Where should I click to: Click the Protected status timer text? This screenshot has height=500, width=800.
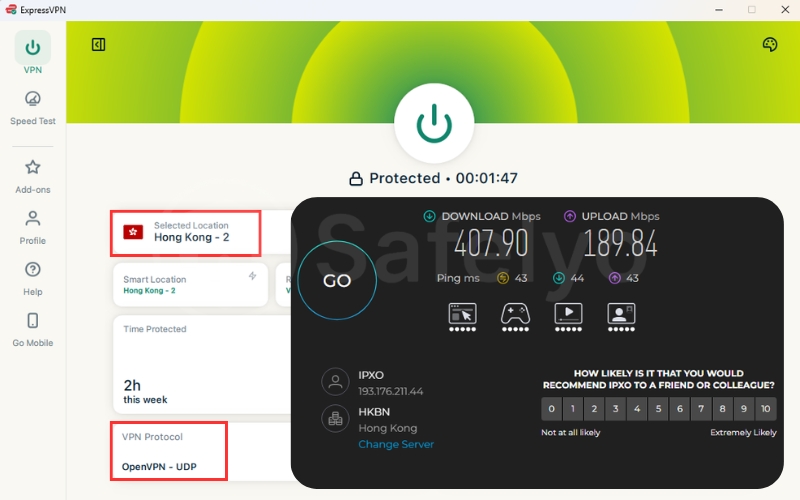pos(443,178)
